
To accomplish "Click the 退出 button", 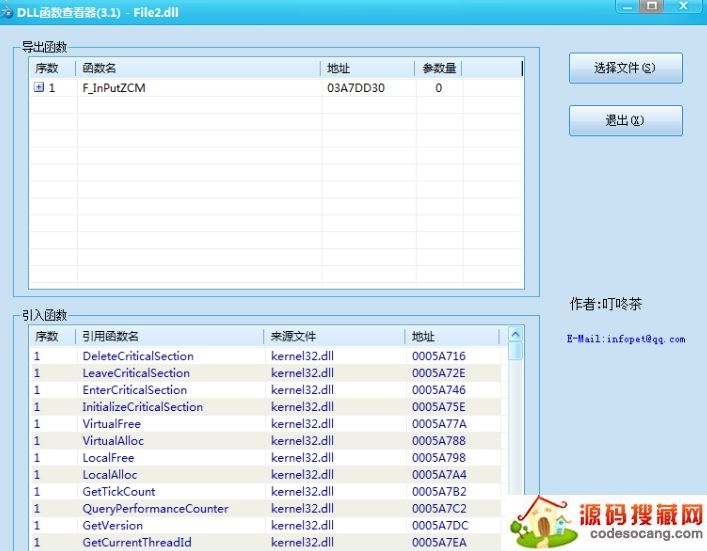I will point(625,120).
